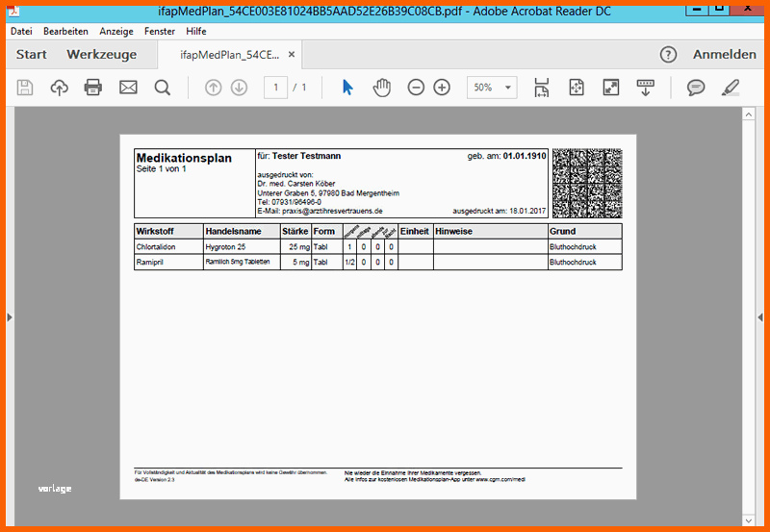Expand the right tools pane
This screenshot has height=532, width=770.
tap(760, 317)
